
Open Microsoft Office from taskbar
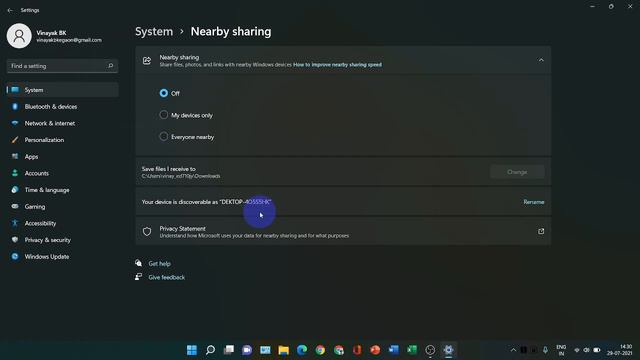[357, 350]
